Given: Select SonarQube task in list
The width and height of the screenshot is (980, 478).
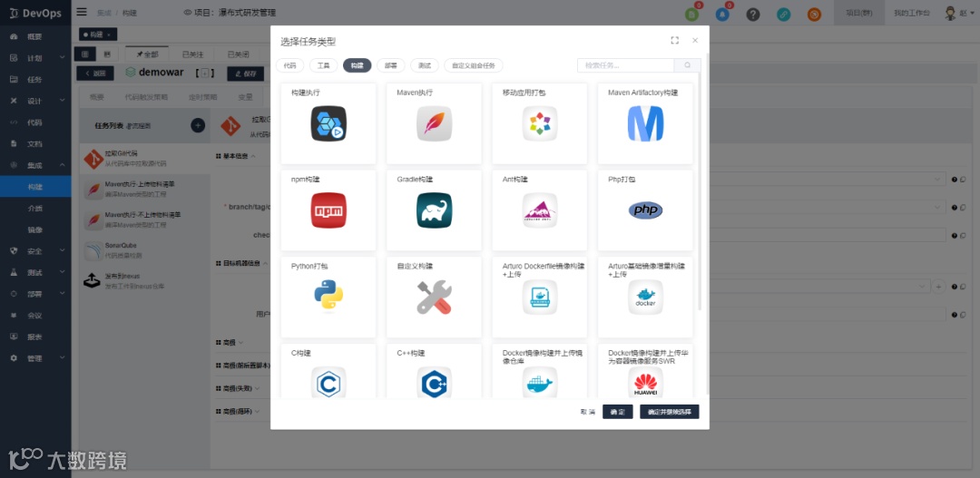Looking at the screenshot, I should 145,250.
